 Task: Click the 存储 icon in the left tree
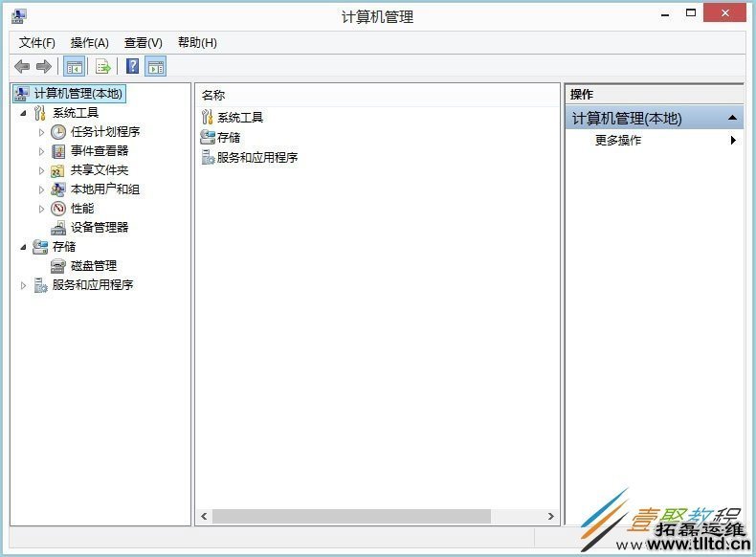click(40, 247)
